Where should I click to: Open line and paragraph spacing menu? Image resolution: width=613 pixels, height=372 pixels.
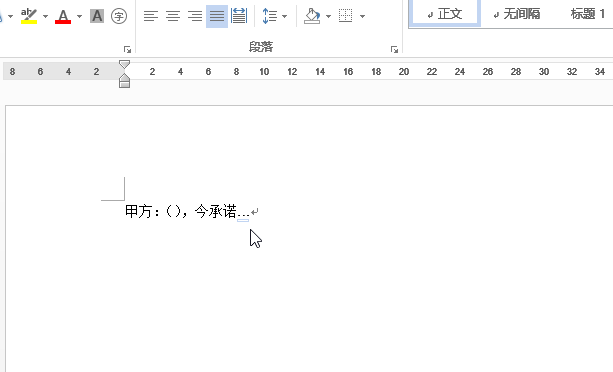tap(270, 16)
